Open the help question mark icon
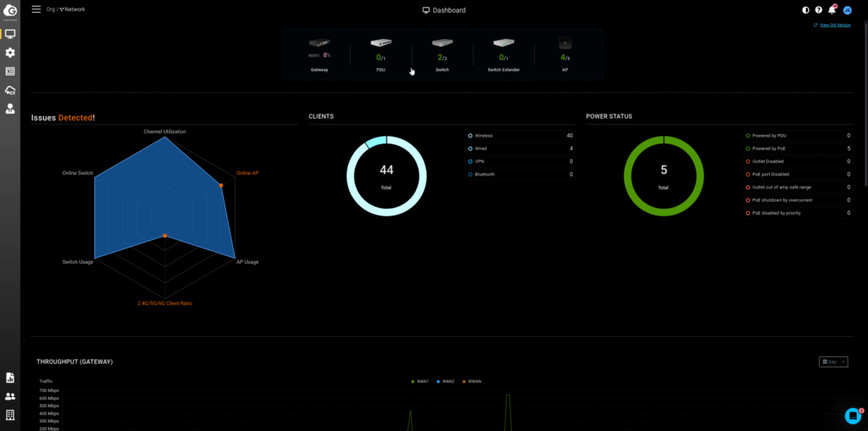 pos(819,10)
